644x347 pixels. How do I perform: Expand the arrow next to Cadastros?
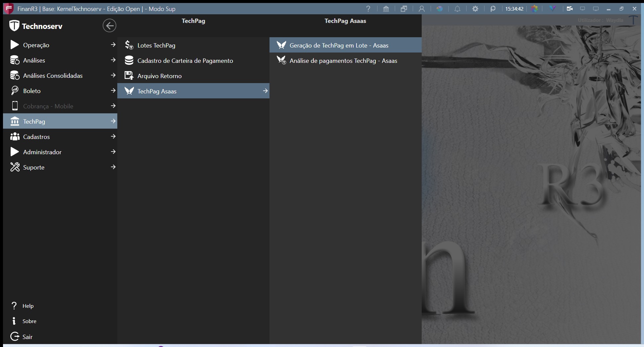click(113, 136)
